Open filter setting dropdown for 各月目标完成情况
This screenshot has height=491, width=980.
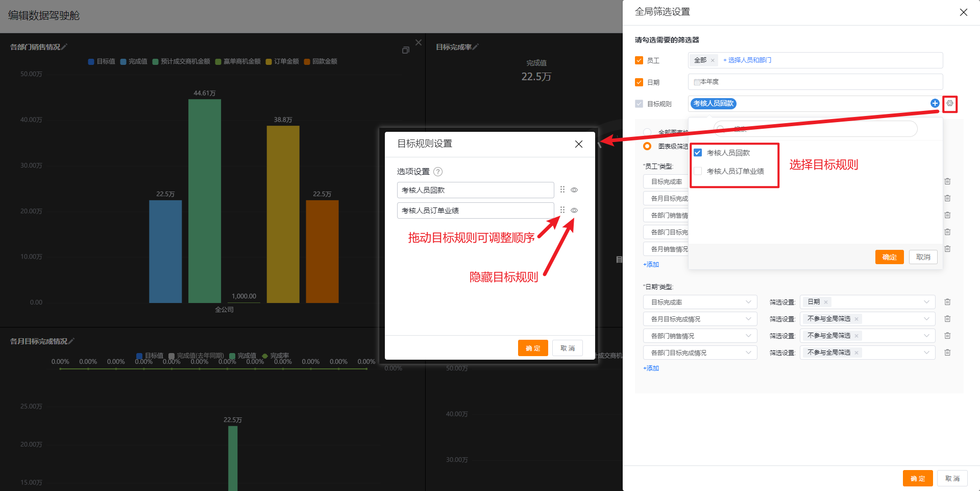click(867, 319)
